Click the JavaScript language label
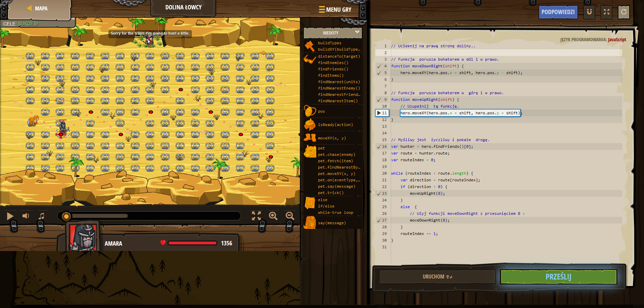This screenshot has width=644, height=308. [617, 40]
